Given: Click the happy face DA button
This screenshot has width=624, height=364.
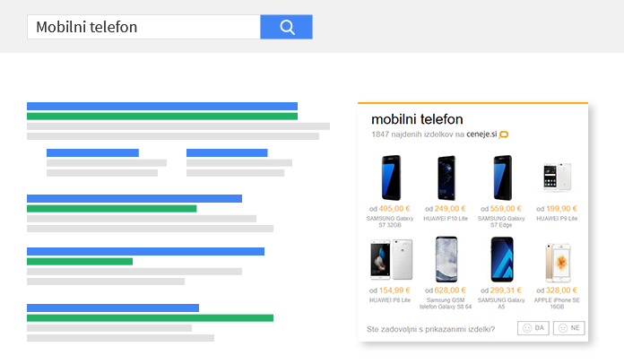Looking at the screenshot, I should pos(533,328).
